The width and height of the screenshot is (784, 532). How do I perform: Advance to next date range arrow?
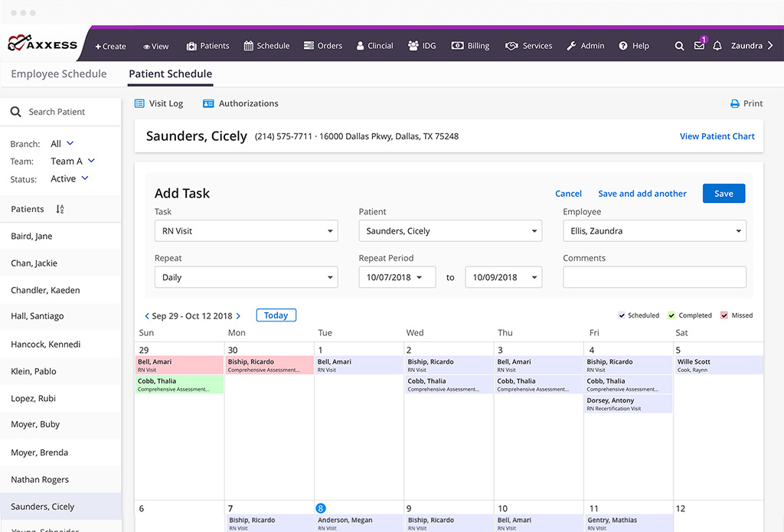click(x=238, y=316)
